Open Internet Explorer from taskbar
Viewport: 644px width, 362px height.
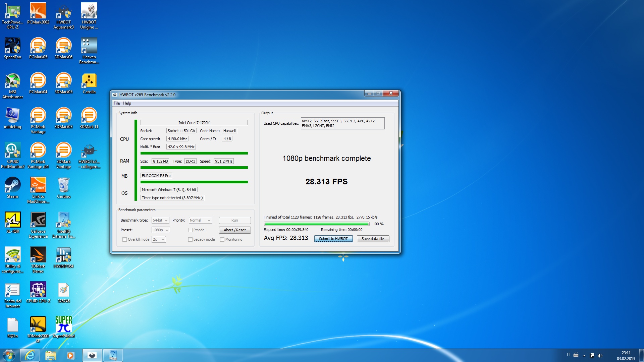(x=30, y=355)
